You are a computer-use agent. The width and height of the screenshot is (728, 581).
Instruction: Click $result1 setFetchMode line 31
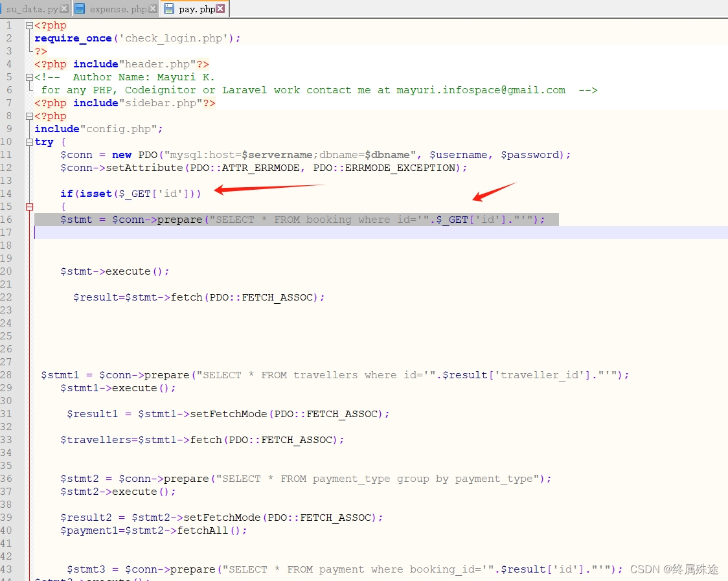(x=228, y=414)
